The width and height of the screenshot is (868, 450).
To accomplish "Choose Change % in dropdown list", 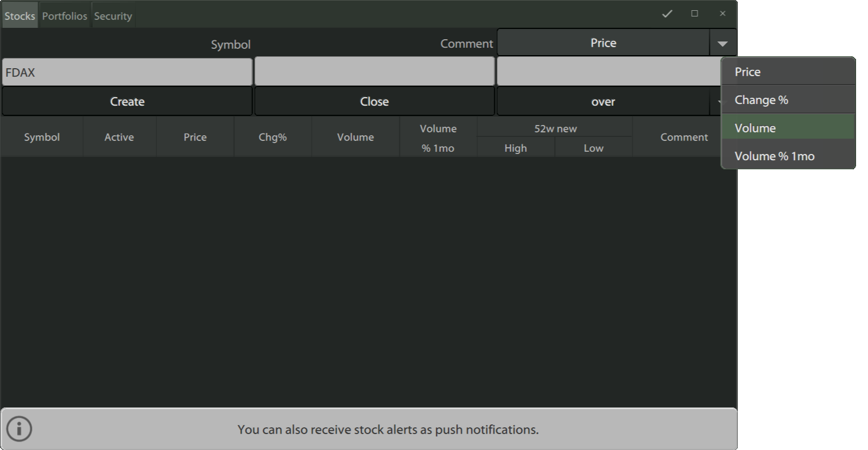I will click(x=788, y=100).
